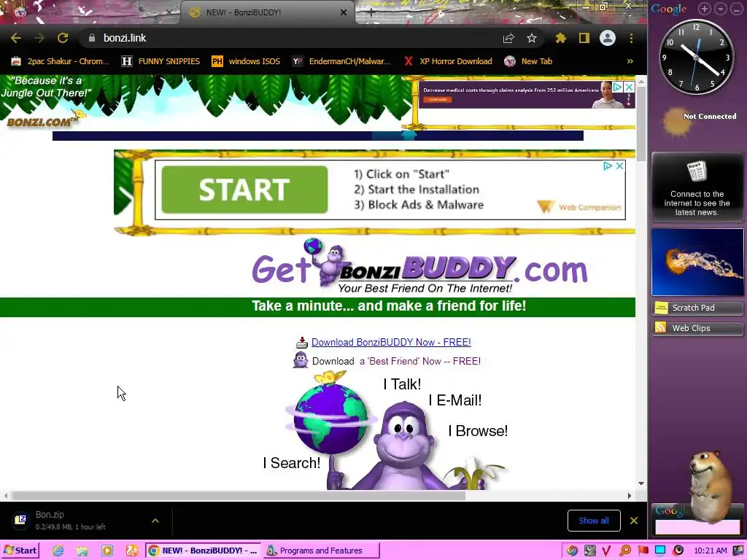This screenshot has height=560, width=747.
Task: Open the Chrome profile avatar
Action: (x=608, y=38)
